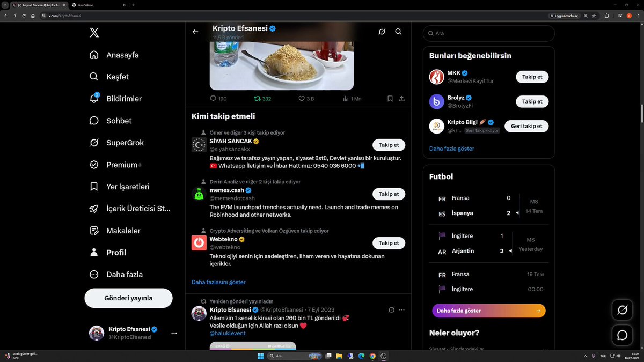Toggle bookmark on the dessert photo post
This screenshot has width=644, height=362.
[x=390, y=99]
